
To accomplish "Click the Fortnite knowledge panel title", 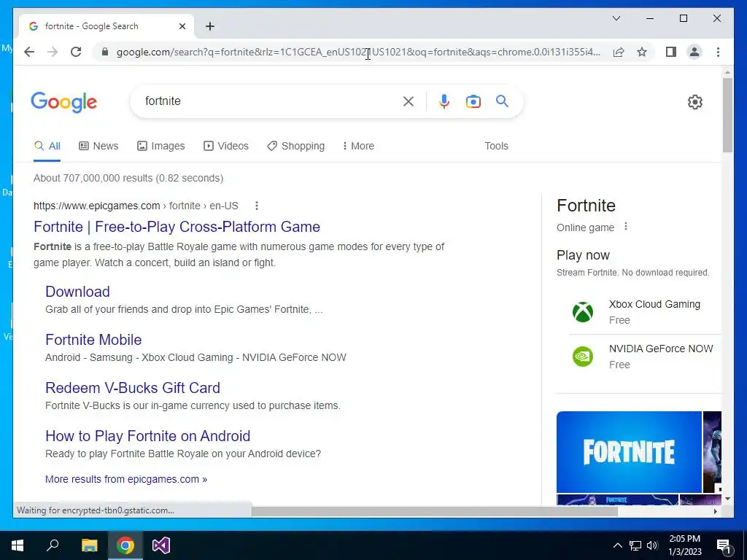I will 586,206.
